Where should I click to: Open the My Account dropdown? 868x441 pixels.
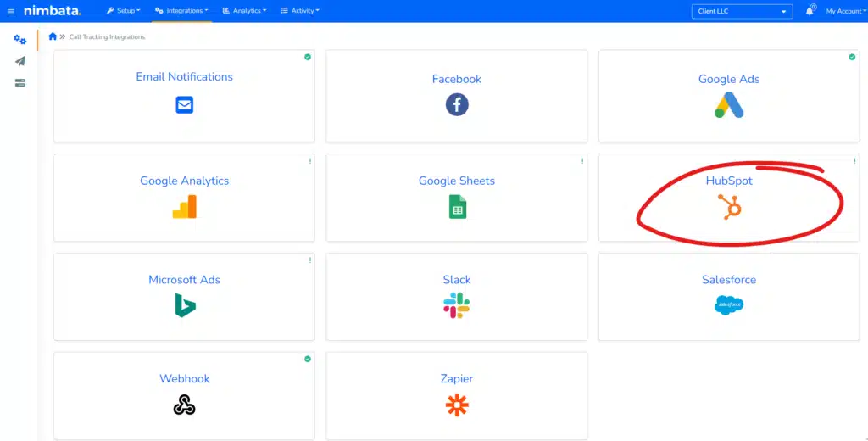(x=846, y=11)
